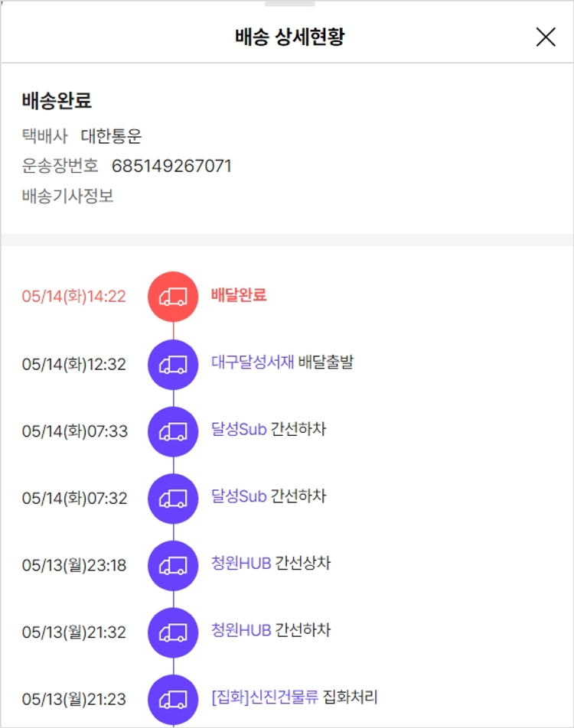The height and width of the screenshot is (728, 574).
Task: Open the 대구달성서재 location link
Action: (253, 362)
